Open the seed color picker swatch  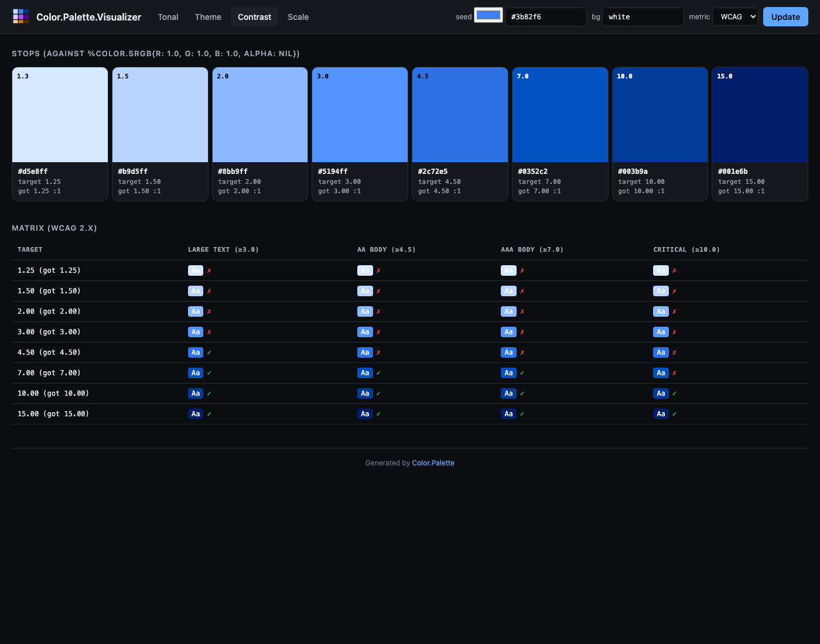tap(488, 16)
